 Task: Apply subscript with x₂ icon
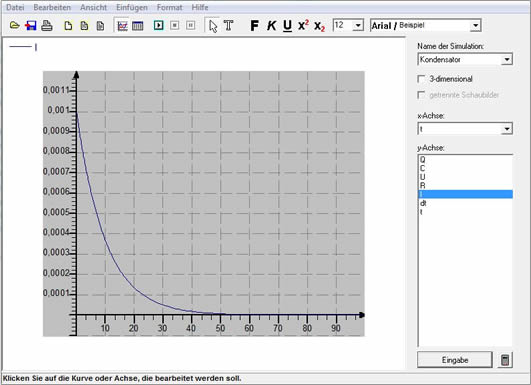coord(320,26)
